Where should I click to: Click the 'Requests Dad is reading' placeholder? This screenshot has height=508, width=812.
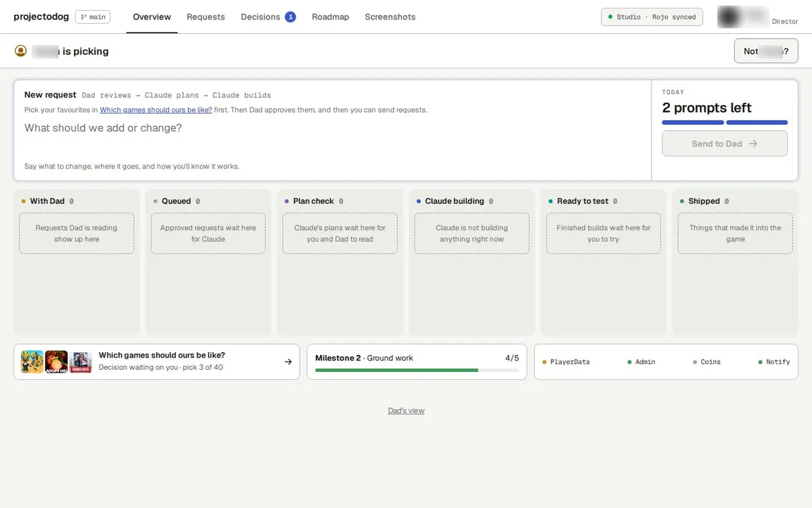pos(76,234)
